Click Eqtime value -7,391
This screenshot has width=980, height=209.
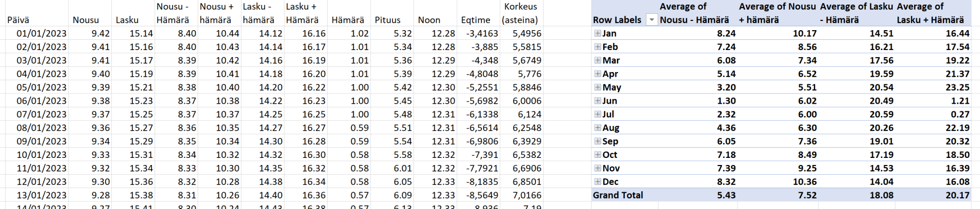click(x=478, y=155)
